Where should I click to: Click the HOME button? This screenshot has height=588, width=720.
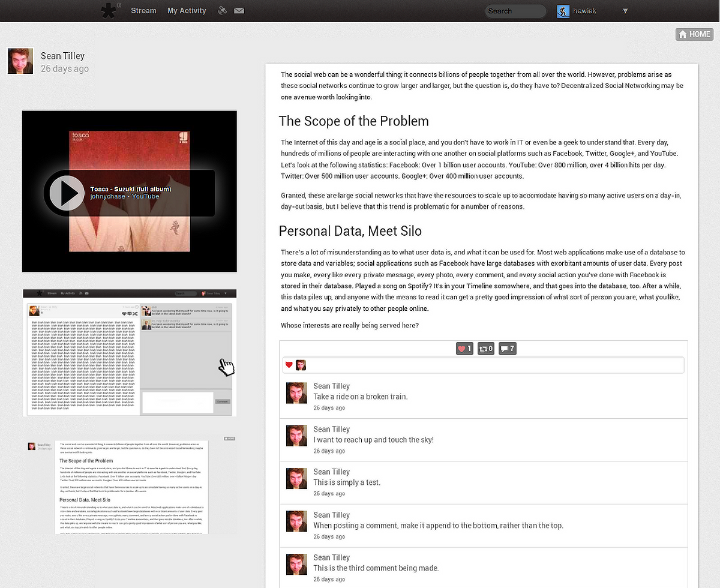tap(694, 34)
